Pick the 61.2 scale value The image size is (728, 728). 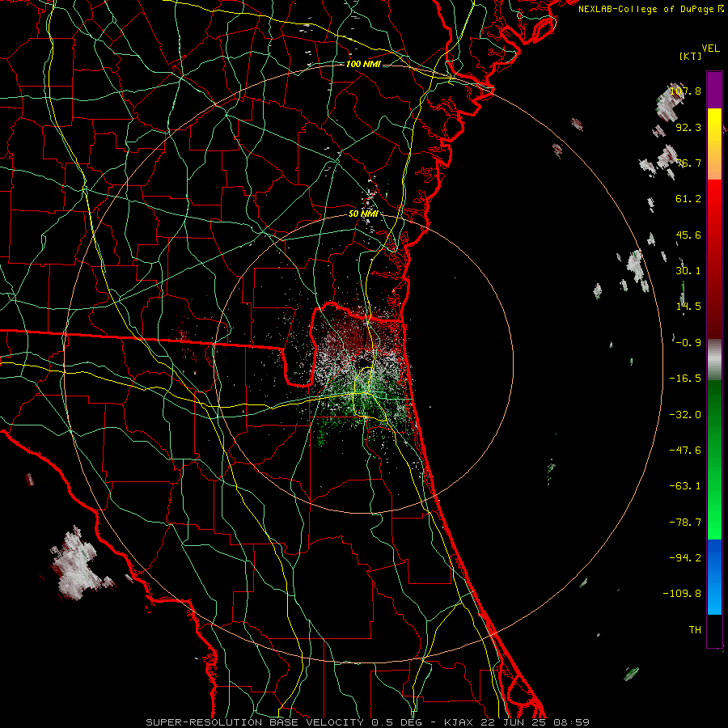(x=688, y=199)
